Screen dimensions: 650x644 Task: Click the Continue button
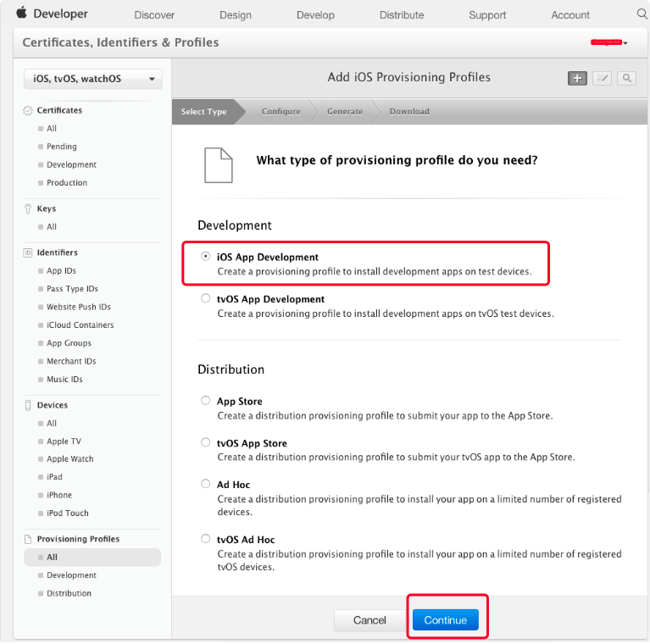point(446,620)
